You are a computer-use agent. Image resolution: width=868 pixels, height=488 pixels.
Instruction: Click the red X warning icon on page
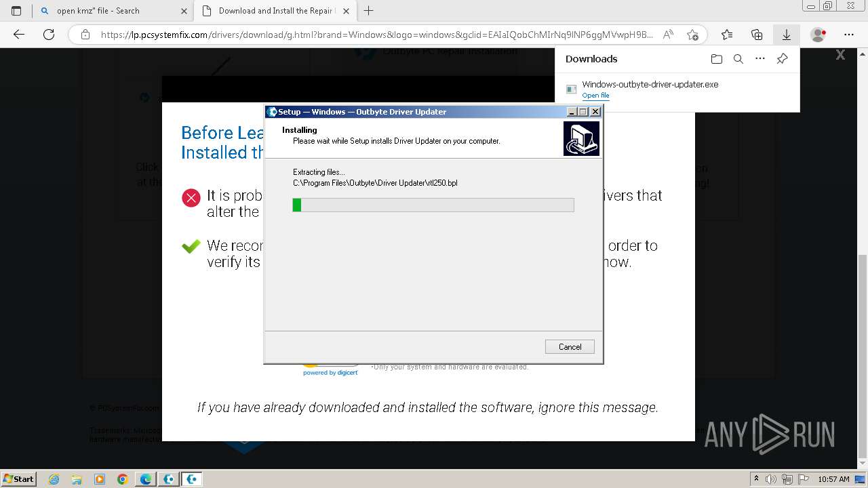pyautogui.click(x=191, y=198)
